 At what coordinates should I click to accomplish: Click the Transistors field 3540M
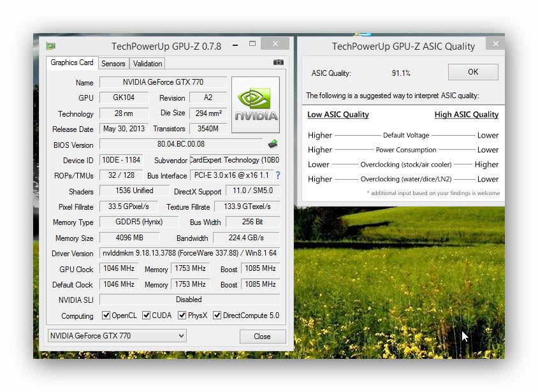coord(208,129)
